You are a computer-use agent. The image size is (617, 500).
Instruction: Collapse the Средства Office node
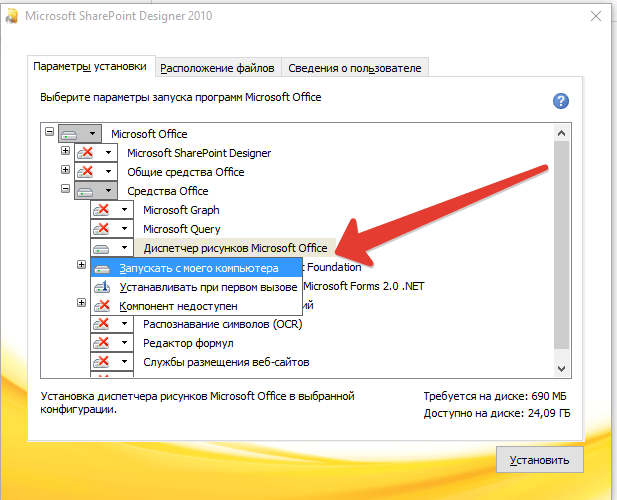pos(65,189)
